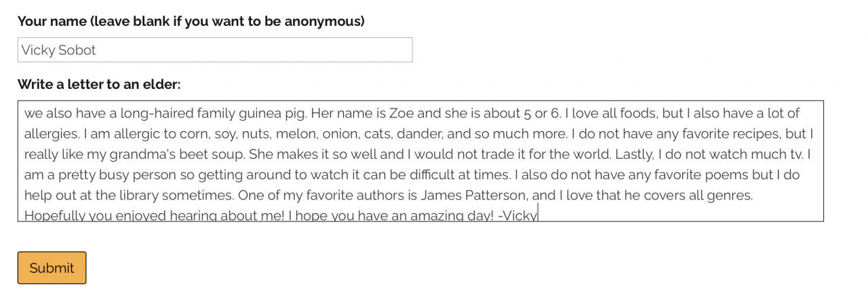Click the "Your name" field label
This screenshot has width=868, height=294.
[191, 21]
